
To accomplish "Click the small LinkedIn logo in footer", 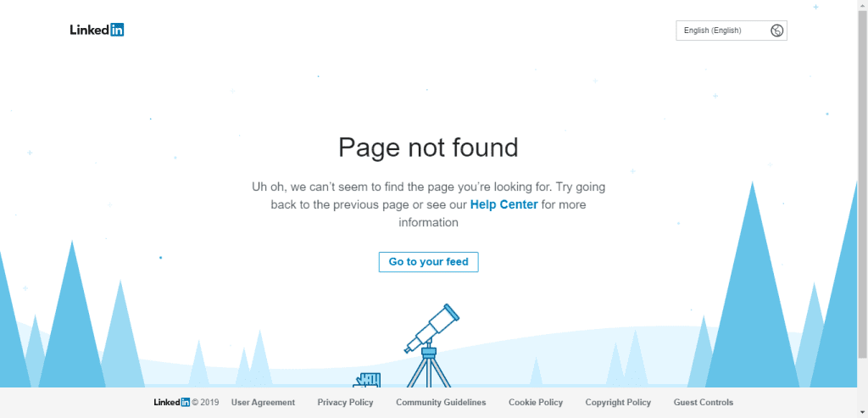I will 171,403.
